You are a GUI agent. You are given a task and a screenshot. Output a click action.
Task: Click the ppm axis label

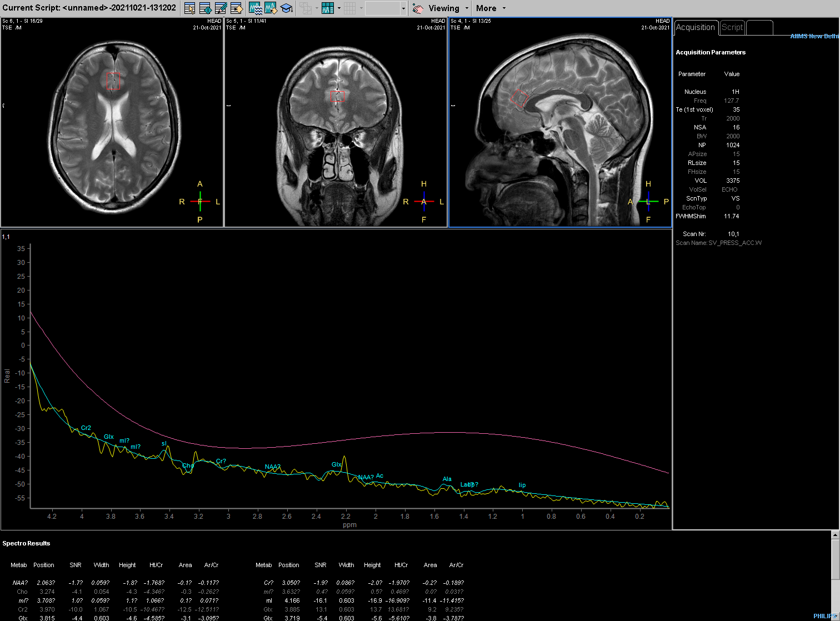[349, 524]
